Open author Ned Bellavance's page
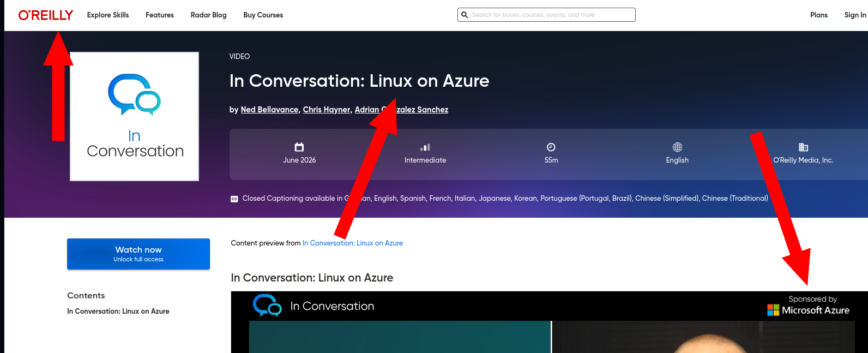The width and height of the screenshot is (868, 353). [x=270, y=110]
